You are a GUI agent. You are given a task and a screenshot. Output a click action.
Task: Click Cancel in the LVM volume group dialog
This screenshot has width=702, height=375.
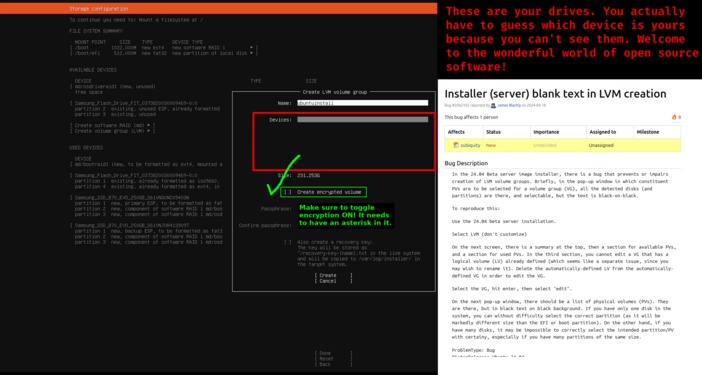[x=333, y=281]
